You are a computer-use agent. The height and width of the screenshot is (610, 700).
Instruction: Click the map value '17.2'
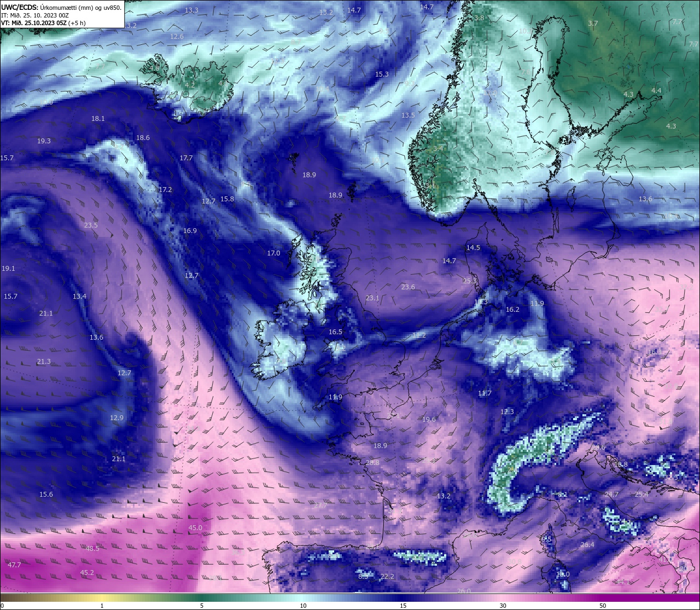click(x=165, y=190)
